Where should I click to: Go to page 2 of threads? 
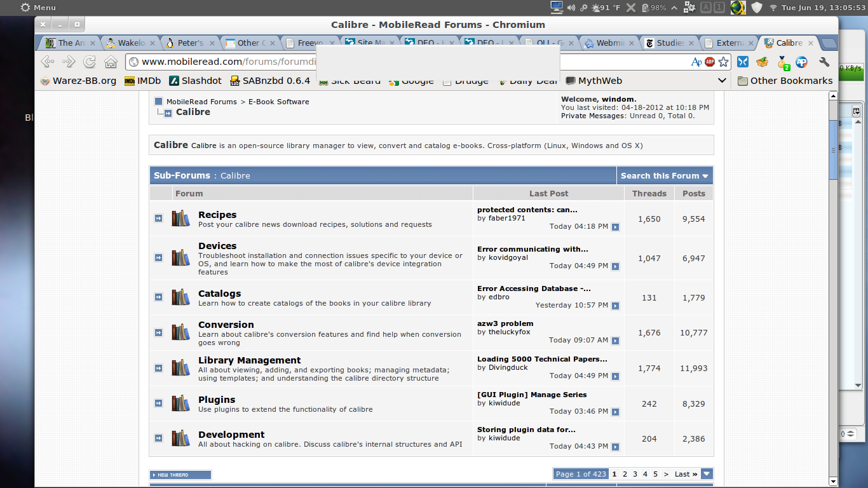pos(625,474)
